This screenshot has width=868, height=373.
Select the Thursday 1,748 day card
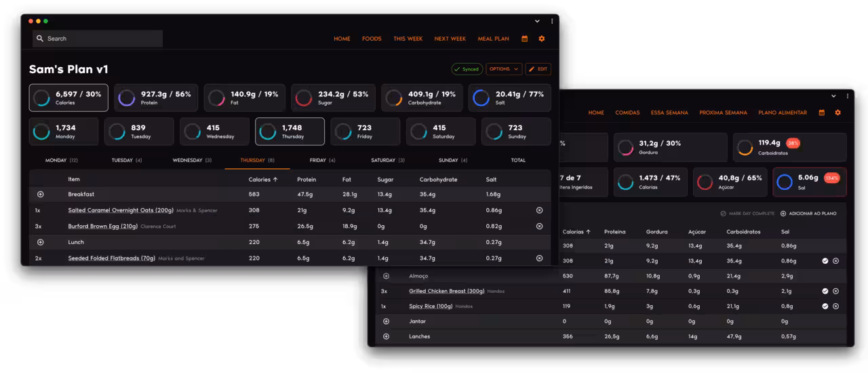click(290, 132)
